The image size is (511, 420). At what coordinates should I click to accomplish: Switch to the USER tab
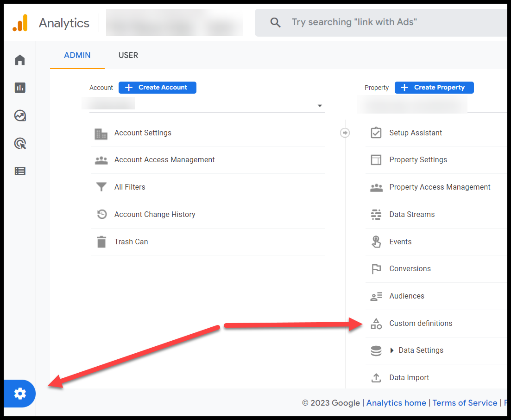click(x=128, y=55)
